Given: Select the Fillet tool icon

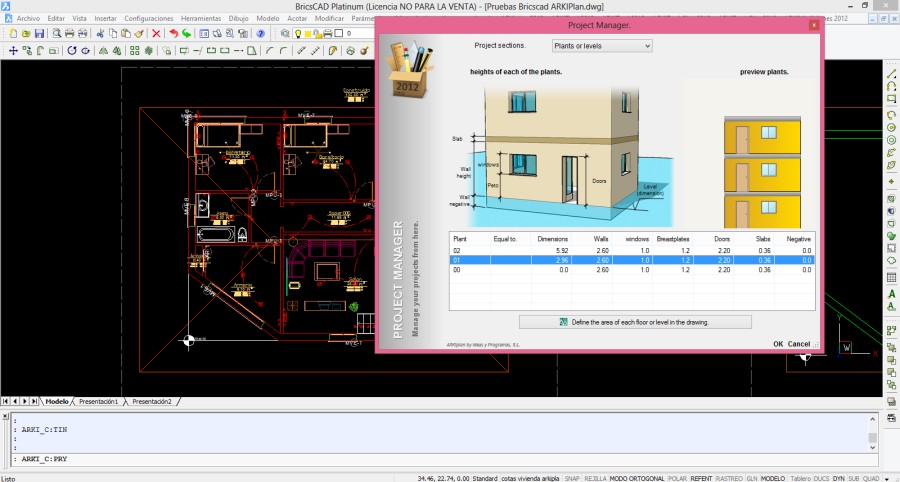Looking at the screenshot, I should (x=283, y=51).
